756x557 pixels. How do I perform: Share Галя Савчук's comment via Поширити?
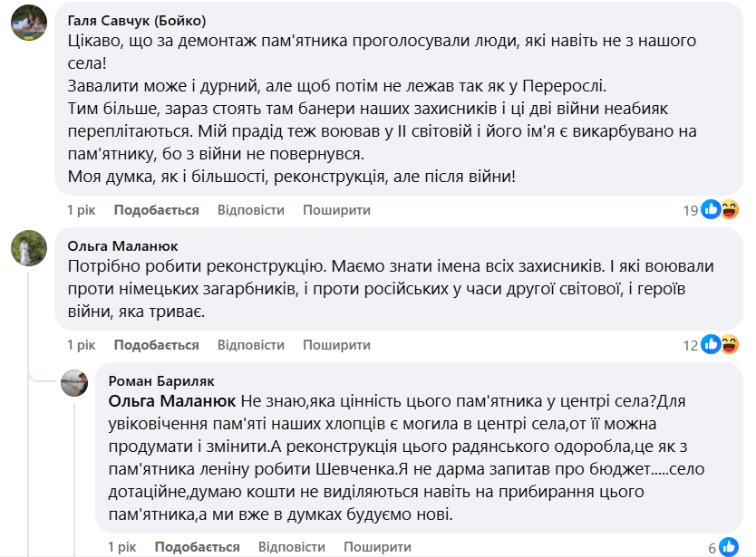pyautogui.click(x=336, y=210)
